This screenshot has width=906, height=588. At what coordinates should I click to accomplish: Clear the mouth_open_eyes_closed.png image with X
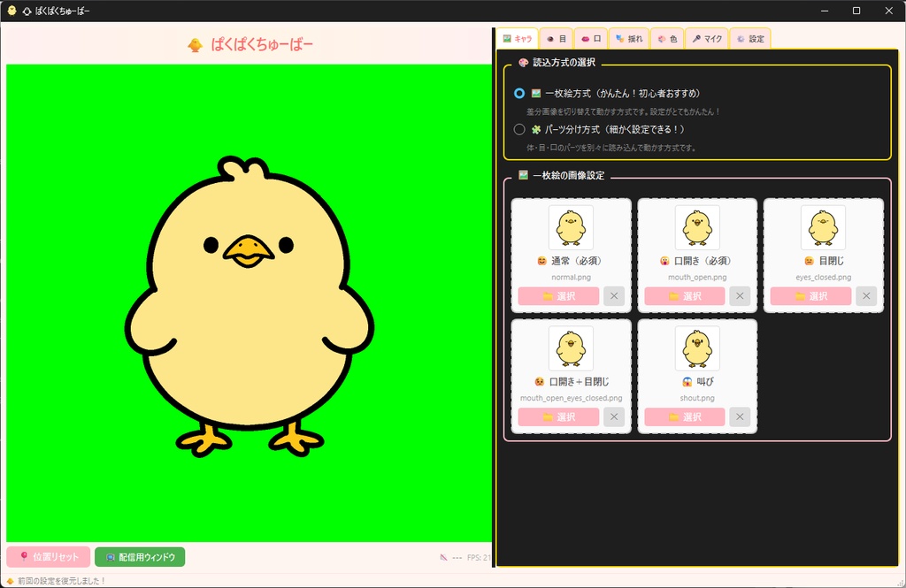point(614,417)
